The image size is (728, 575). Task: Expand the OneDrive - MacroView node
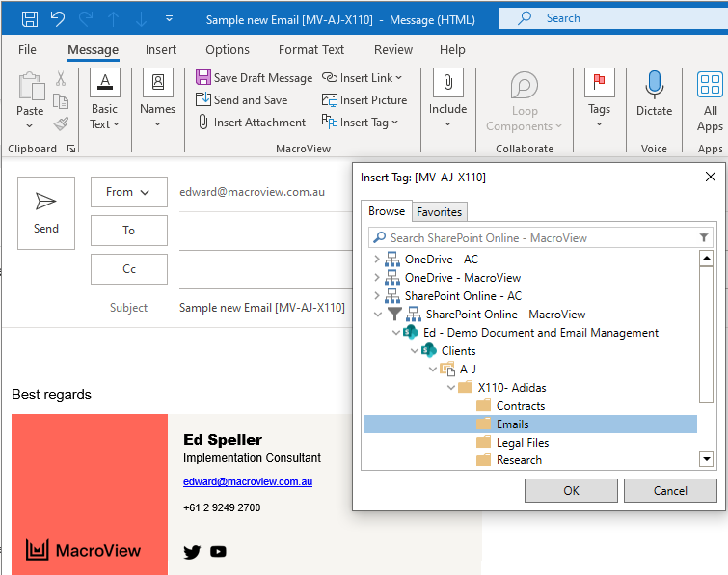coord(377,278)
